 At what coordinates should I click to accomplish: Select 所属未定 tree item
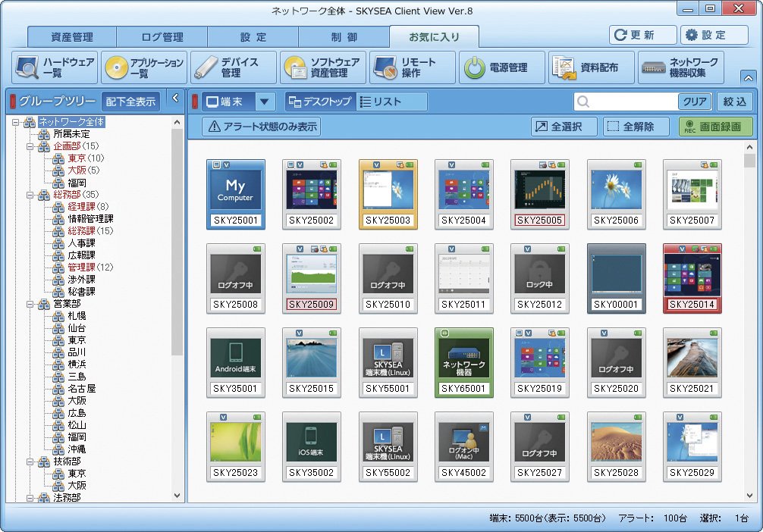pos(71,133)
